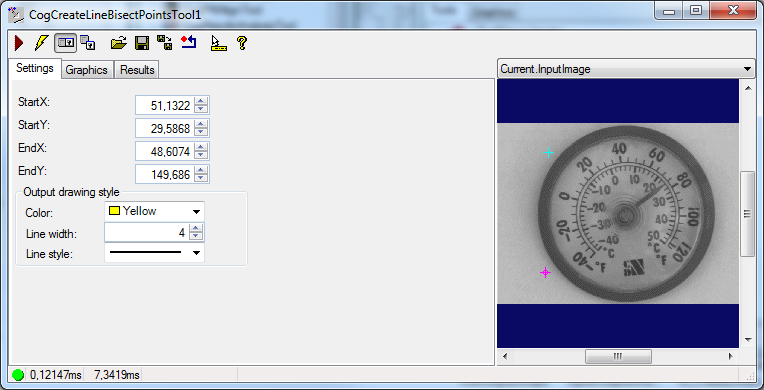Click the cyan start point crosshair
764x390 pixels.
tap(549, 153)
